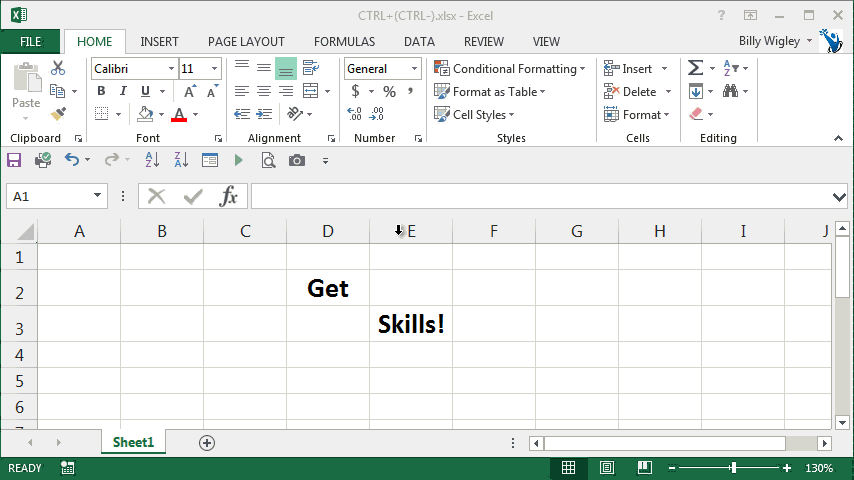Open the FORMULAS ribbon tab
Image resolution: width=854 pixels, height=480 pixels.
(344, 42)
